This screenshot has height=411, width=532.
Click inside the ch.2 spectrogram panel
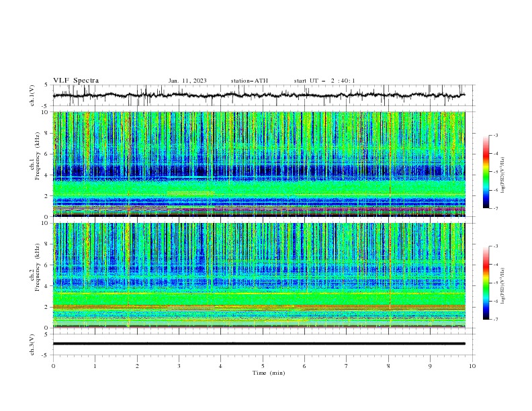point(259,275)
